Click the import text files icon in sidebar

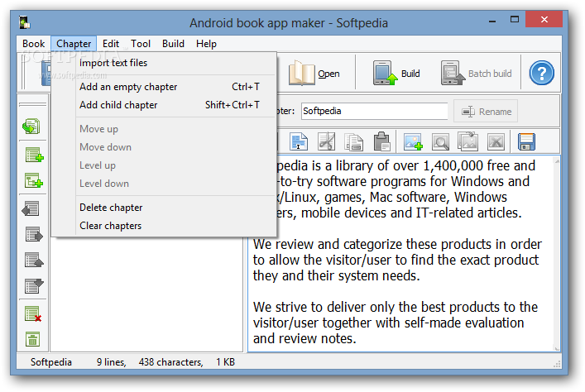pyautogui.click(x=31, y=127)
